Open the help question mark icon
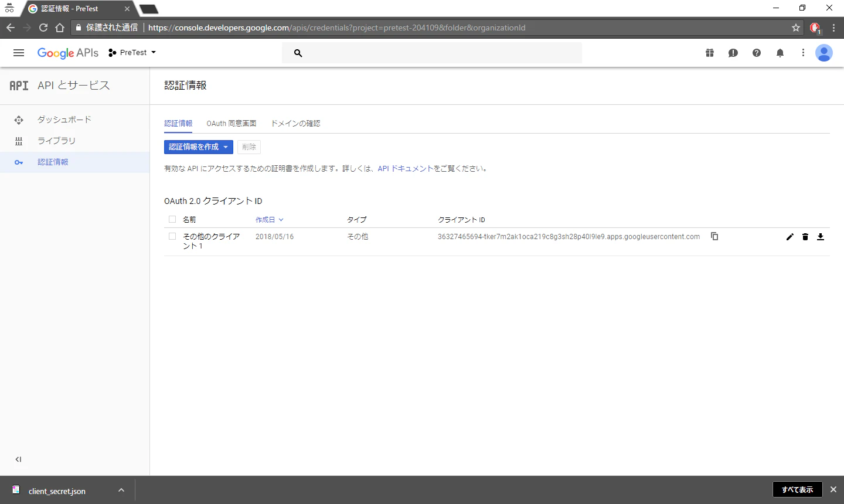Viewport: 844px width, 504px height. 757,53
